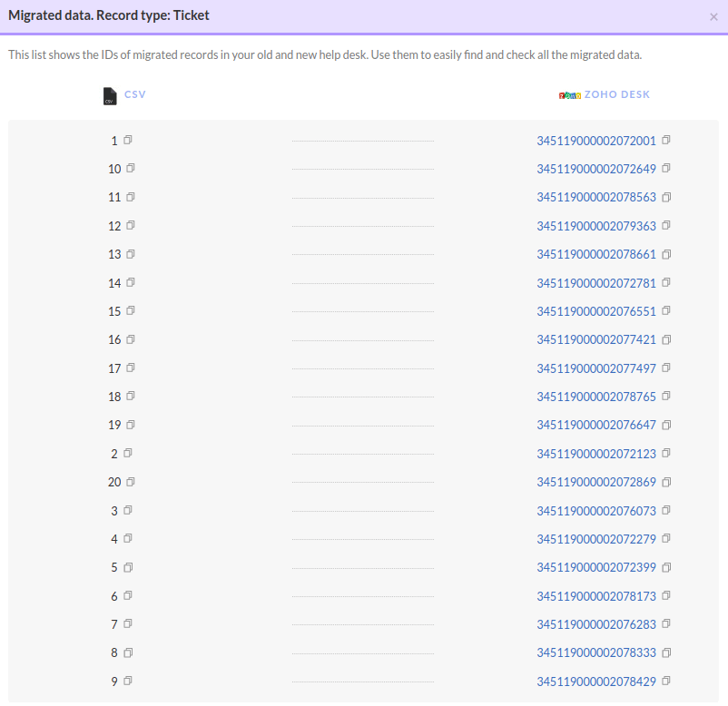Copy CSV ID 11
Image resolution: width=728 pixels, height=706 pixels.
click(x=131, y=197)
